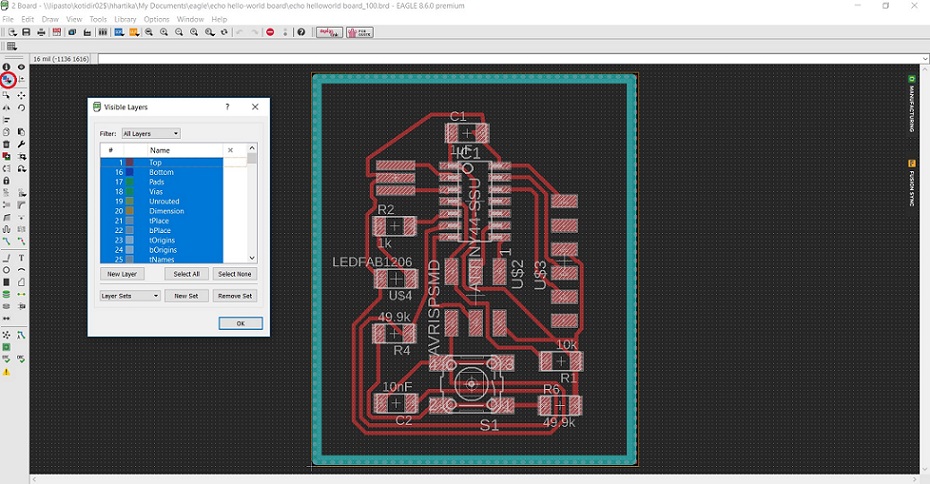The image size is (930, 484).
Task: Click the circled Layer settings icon
Action: click(7, 79)
